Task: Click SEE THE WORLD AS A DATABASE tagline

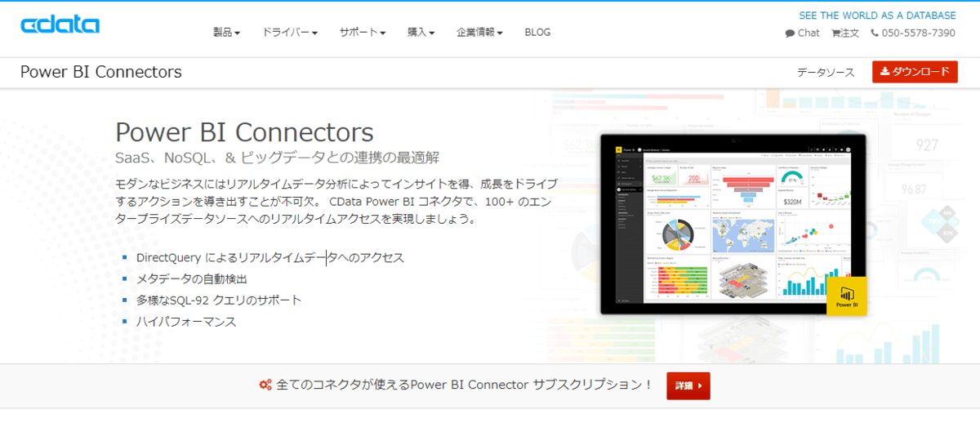Action: coord(877,16)
